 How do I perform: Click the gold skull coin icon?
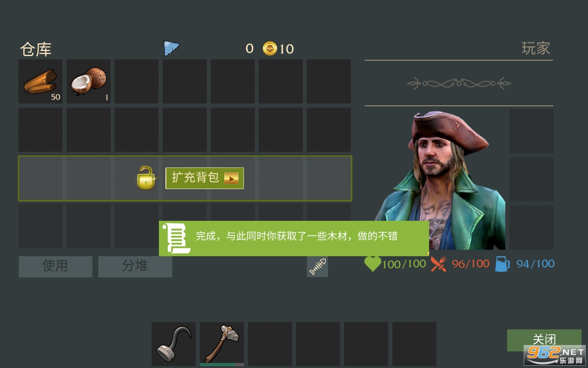270,48
